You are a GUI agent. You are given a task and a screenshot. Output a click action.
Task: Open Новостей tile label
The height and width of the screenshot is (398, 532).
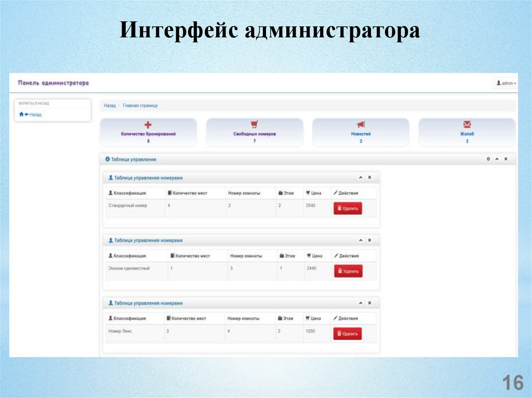tap(361, 134)
